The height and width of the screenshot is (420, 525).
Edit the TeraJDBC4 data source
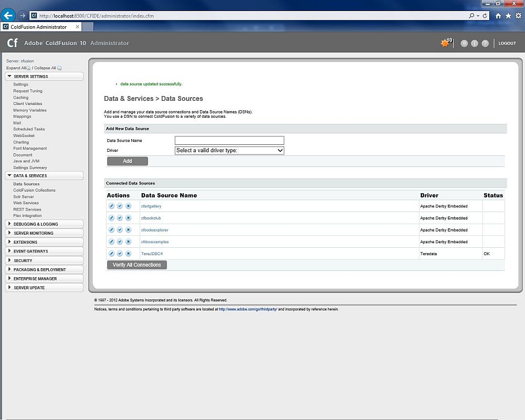(x=111, y=254)
